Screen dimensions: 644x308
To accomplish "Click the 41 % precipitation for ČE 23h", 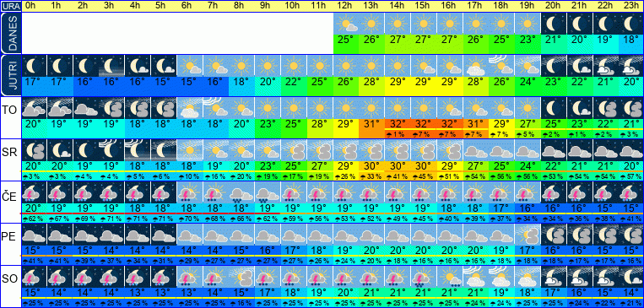I will 631,219.
